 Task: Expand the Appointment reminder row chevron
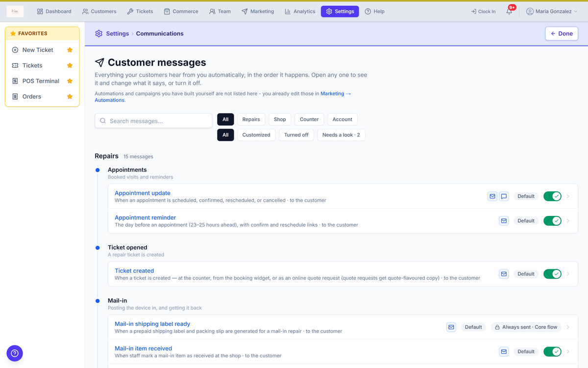point(568,221)
